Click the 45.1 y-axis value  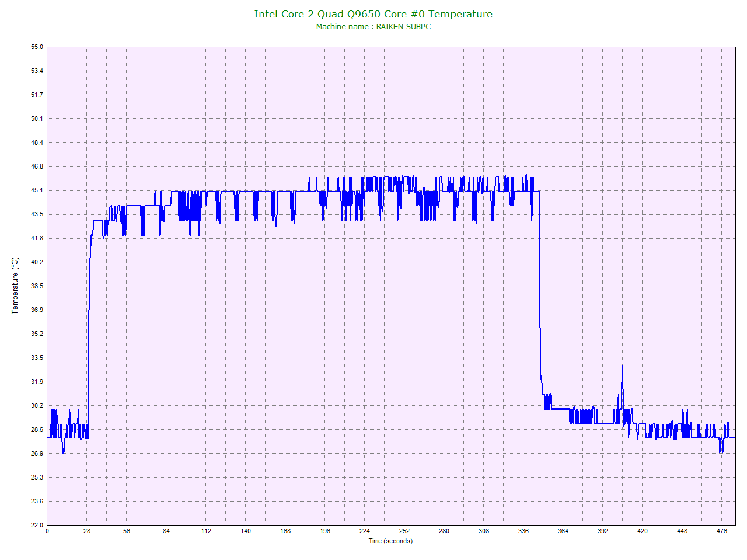coord(37,190)
